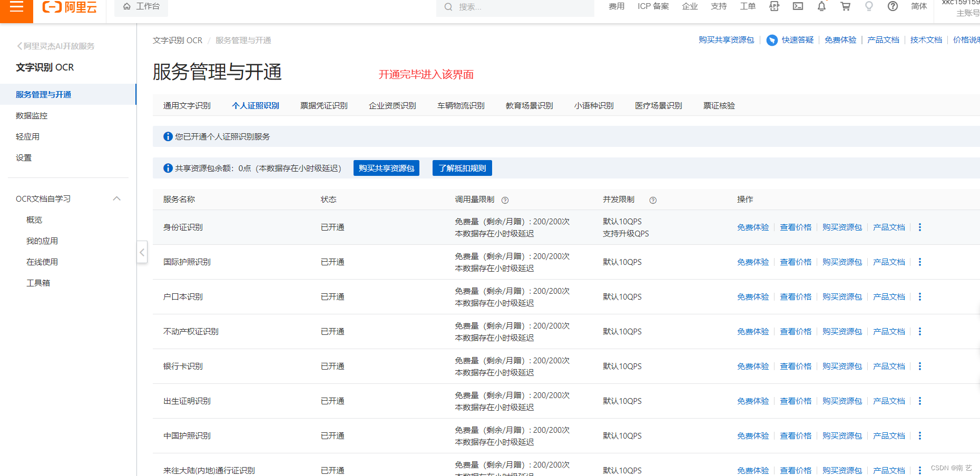Open 在线使用 in sidebar

point(42,262)
